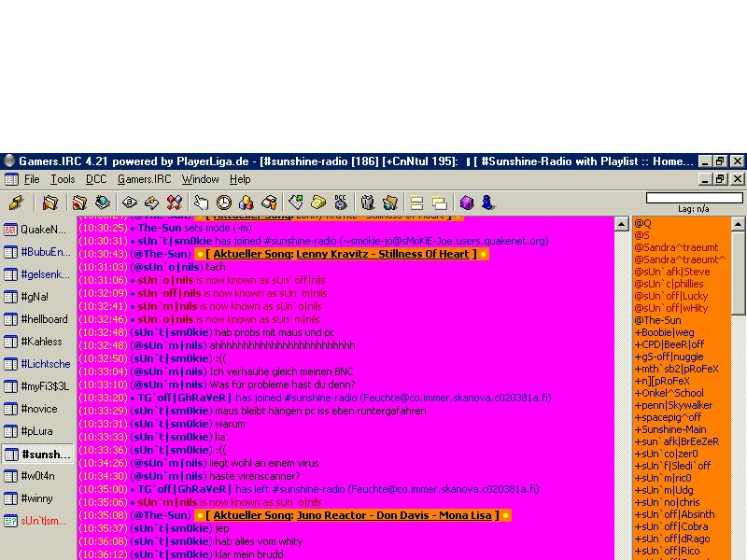Image resolution: width=747 pixels, height=560 pixels.
Task: Open the sUn`t|sm... query window button
Action: click(37, 521)
